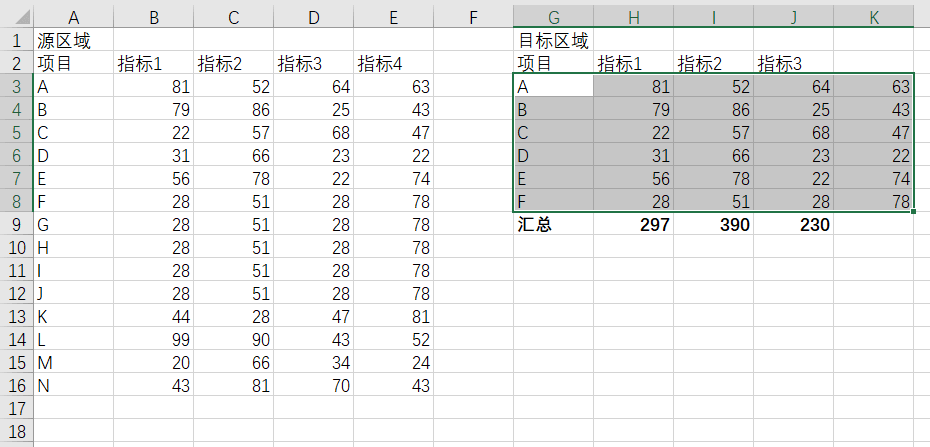
Task: Click cell H3 with value 81
Action: 633,87
